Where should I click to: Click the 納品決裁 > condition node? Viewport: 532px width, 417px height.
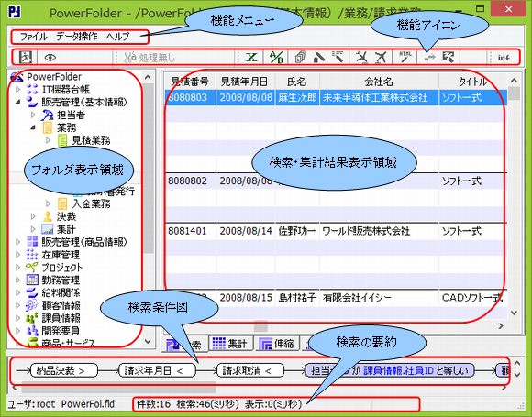point(64,370)
